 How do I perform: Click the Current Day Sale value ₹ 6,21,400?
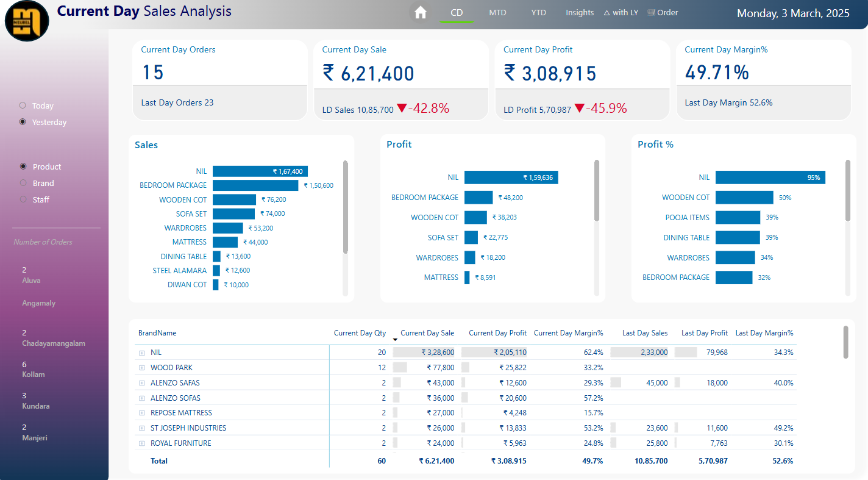[368, 73]
